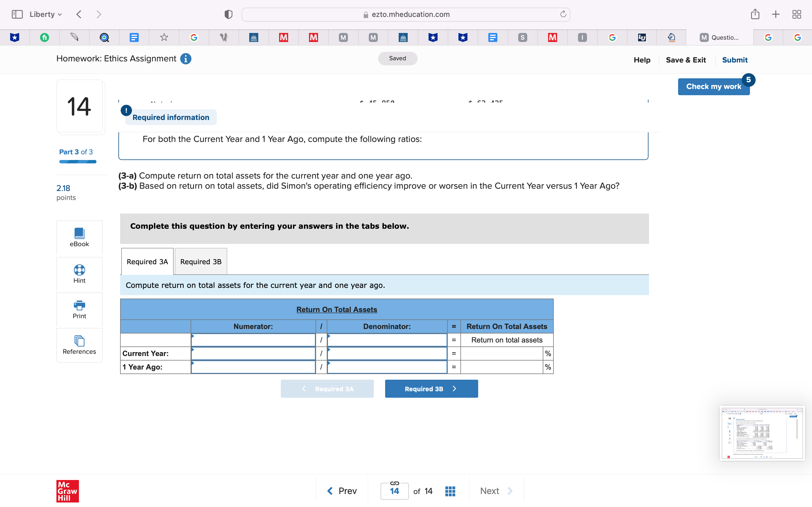This screenshot has height=507, width=812.
Task: Open 1 Year Ago denominator dropdown cell
Action: [x=387, y=367]
